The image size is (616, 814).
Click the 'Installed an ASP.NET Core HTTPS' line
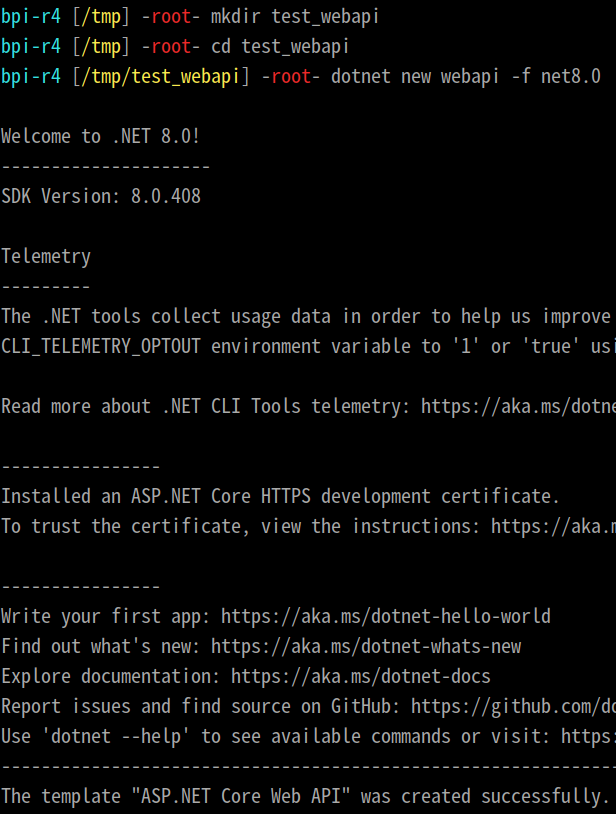point(280,496)
